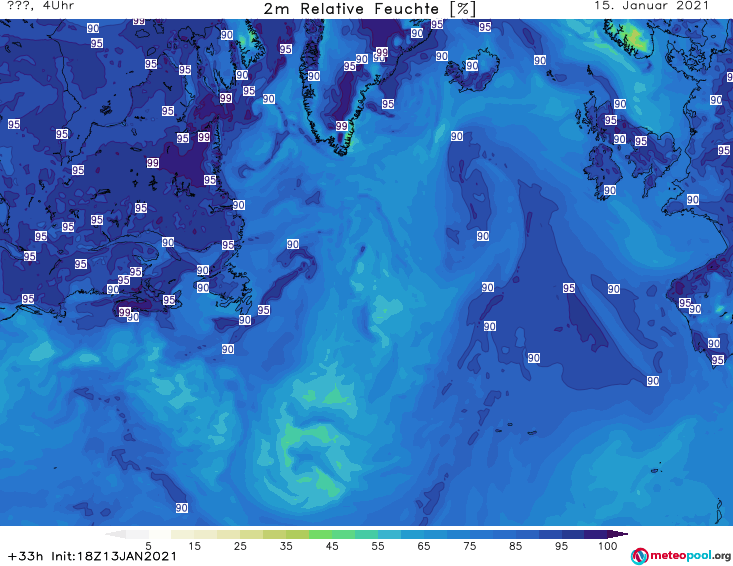Screen dimensions: 733x566
Task: Click the 'Init:18Z13JAN2021' model run text
Action: (x=114, y=556)
